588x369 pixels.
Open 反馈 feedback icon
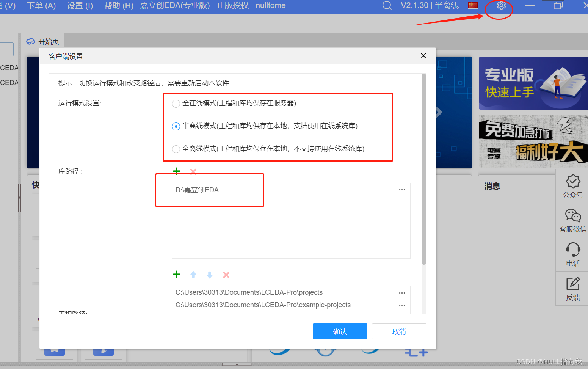[x=573, y=289]
